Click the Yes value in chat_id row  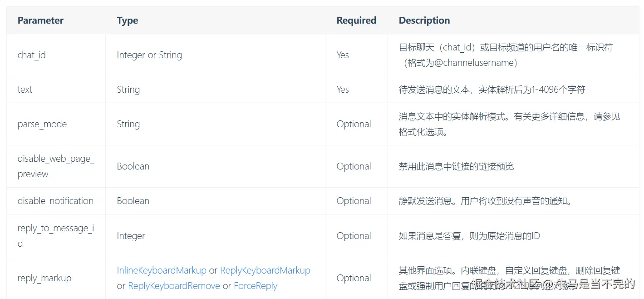[343, 55]
